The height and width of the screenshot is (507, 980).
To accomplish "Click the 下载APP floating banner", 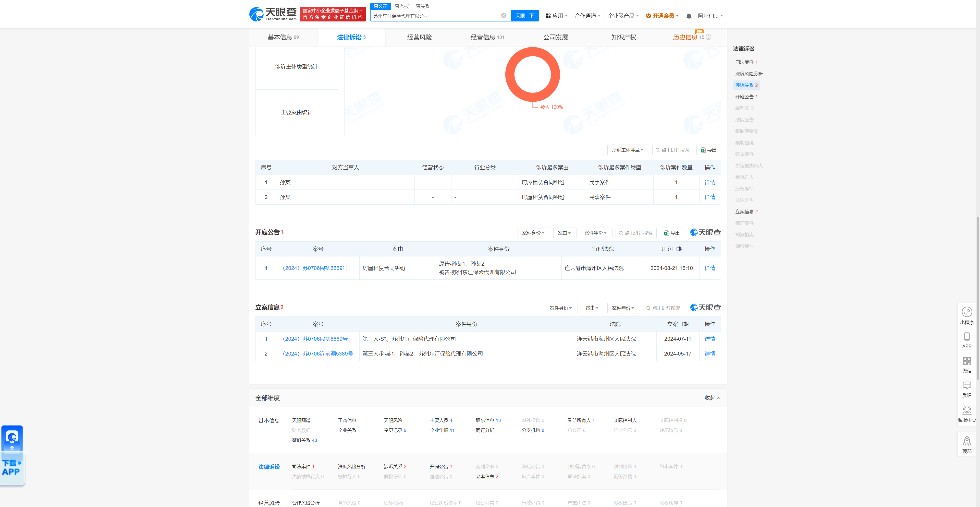I will [x=12, y=455].
